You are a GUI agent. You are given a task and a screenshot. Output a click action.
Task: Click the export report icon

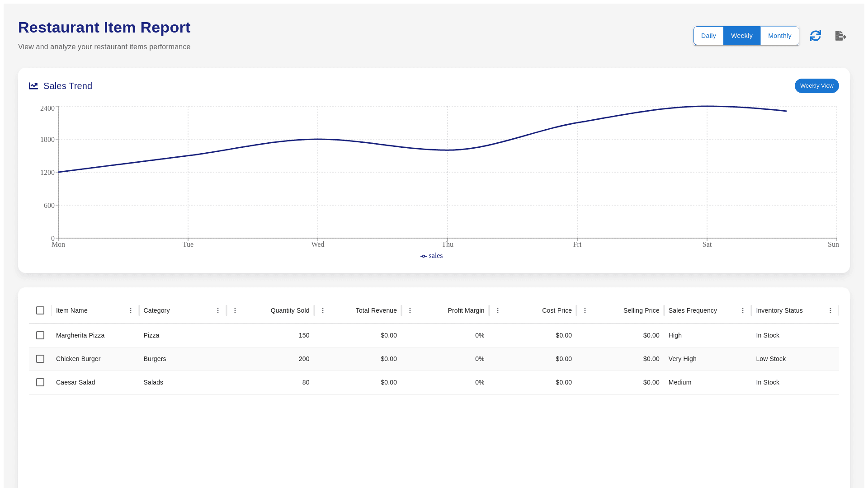[840, 36]
